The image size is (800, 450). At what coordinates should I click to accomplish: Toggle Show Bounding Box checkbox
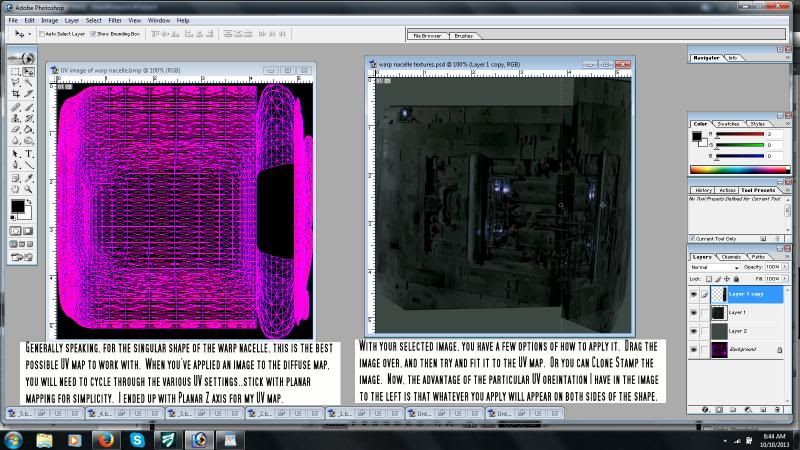(93, 34)
